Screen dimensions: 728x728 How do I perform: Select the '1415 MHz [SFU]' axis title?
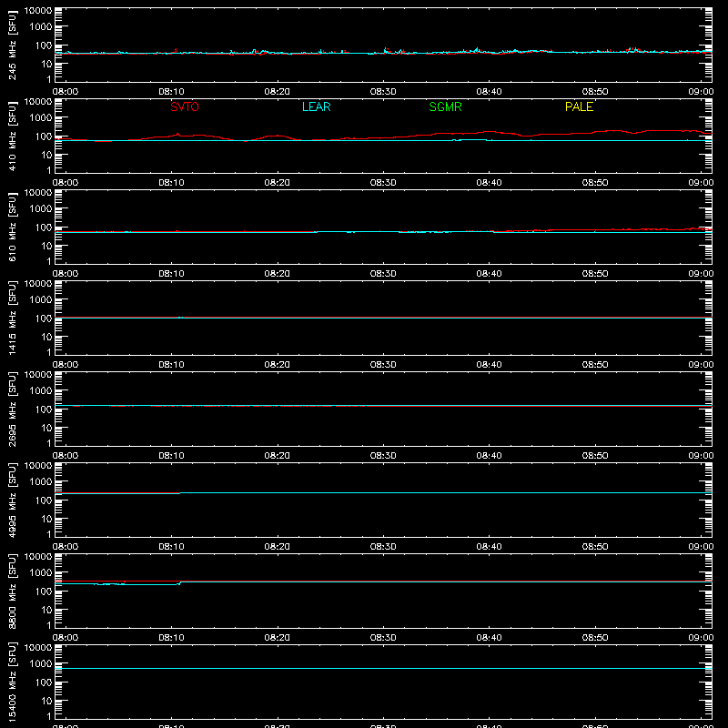coord(13,318)
